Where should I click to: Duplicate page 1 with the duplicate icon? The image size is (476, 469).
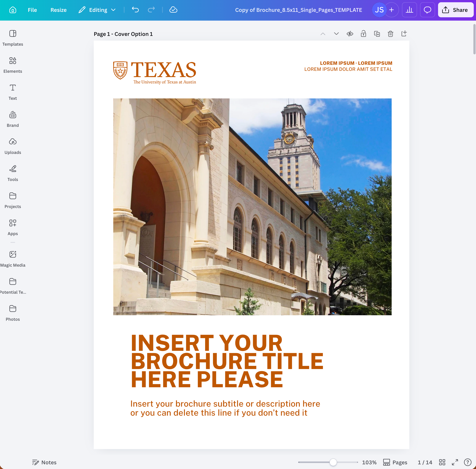tap(377, 34)
